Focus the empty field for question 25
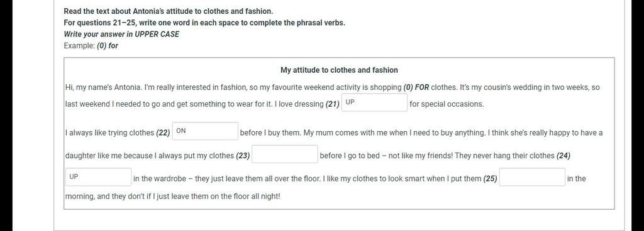This screenshot has width=644, height=231. tap(532, 177)
